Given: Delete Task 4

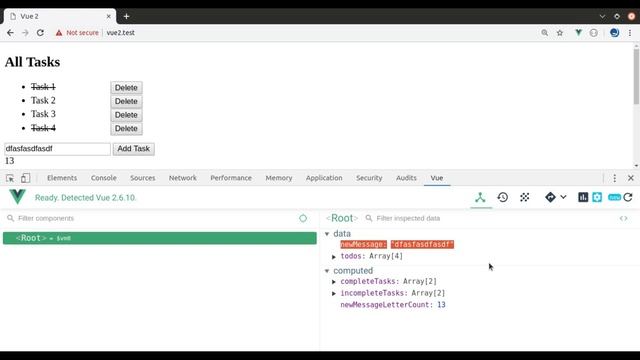Looking at the screenshot, I should pyautogui.click(x=126, y=129).
